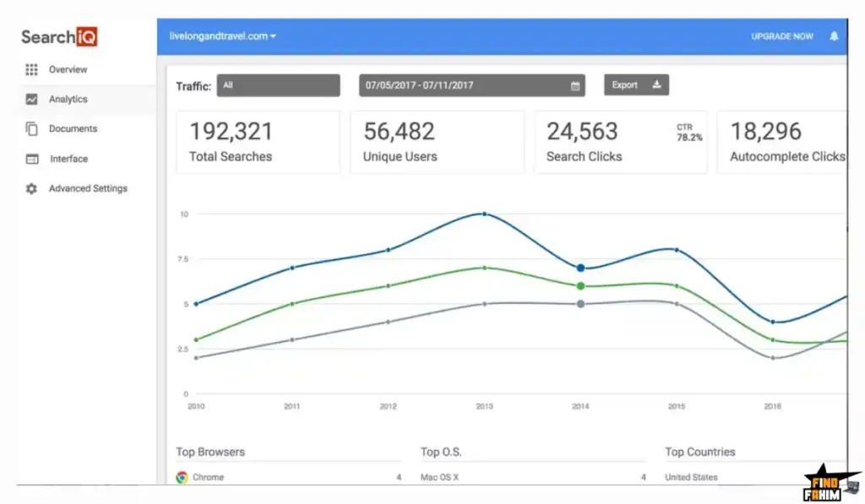Click the SearchIQ logo
The image size is (865, 504).
pos(59,37)
